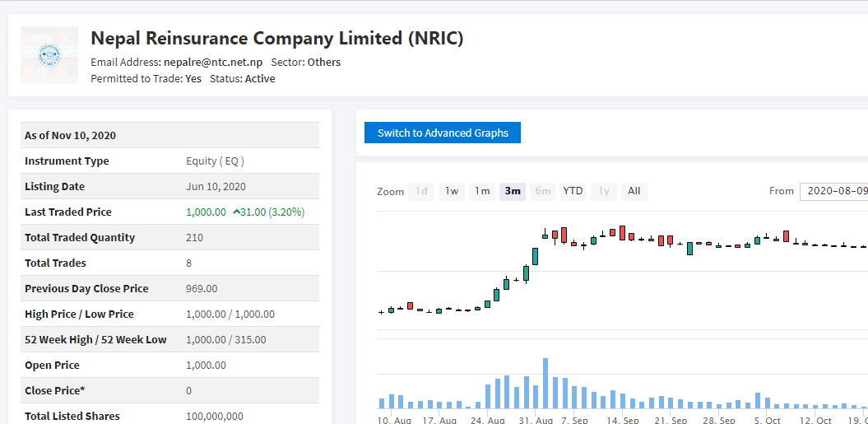The width and height of the screenshot is (868, 424).
Task: Click the From date input field
Action: 834,191
